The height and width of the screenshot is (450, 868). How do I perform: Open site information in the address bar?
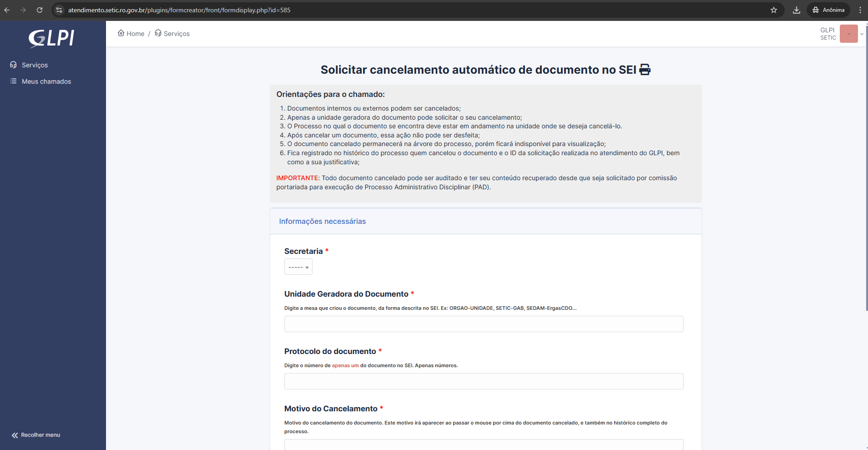click(59, 10)
